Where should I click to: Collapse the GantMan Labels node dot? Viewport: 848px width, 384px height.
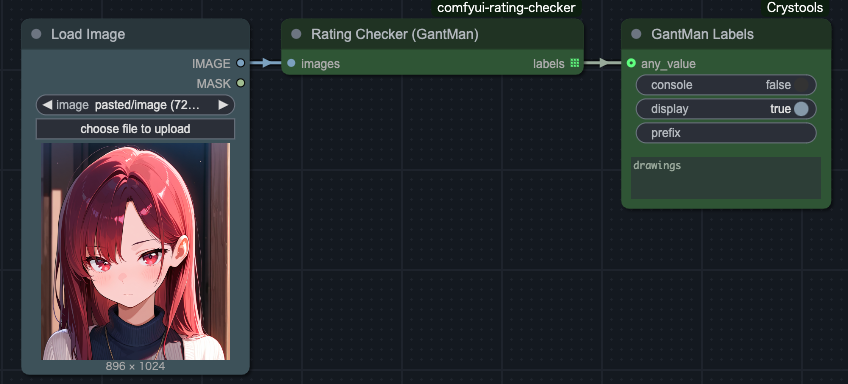[x=636, y=34]
